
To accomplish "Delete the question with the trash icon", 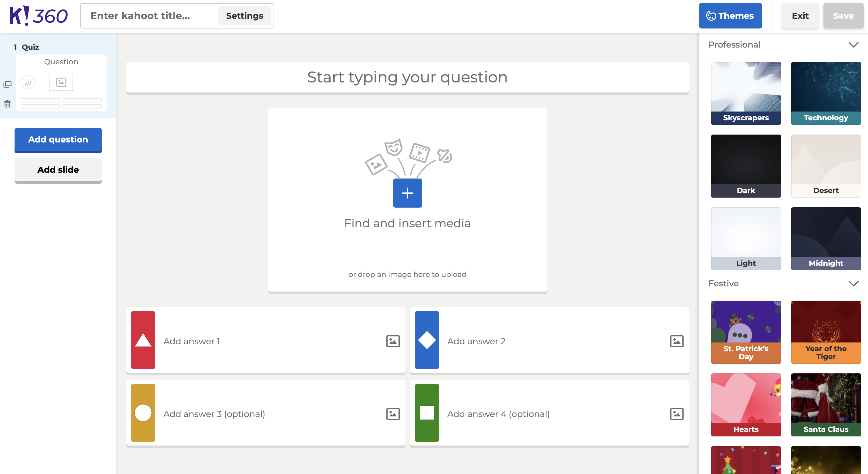I will 7,104.
